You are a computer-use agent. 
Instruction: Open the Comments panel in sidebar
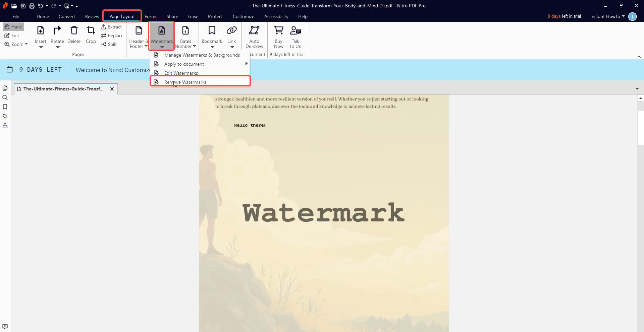coord(5,326)
